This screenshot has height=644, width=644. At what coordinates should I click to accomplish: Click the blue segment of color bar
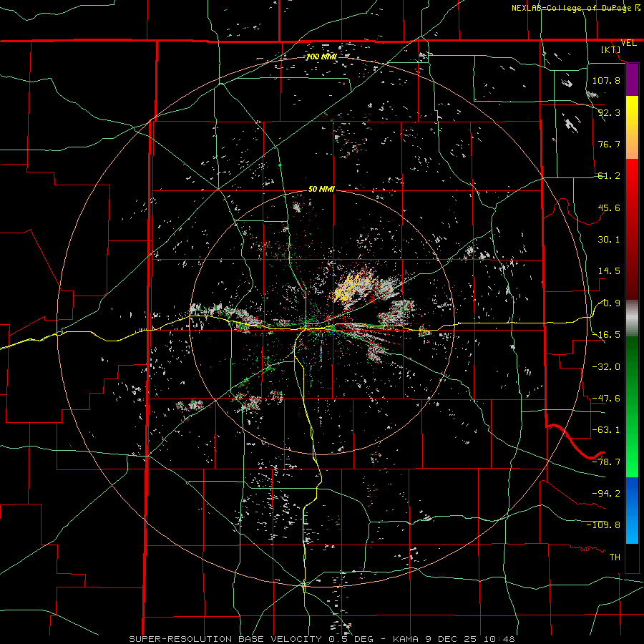tap(632, 510)
